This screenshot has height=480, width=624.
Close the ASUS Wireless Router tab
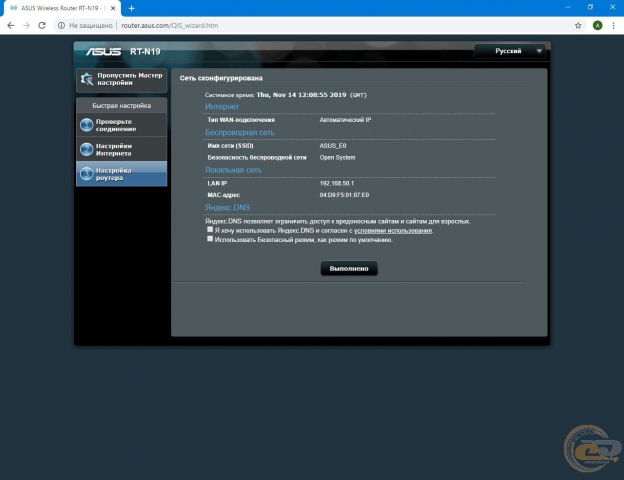click(x=113, y=8)
